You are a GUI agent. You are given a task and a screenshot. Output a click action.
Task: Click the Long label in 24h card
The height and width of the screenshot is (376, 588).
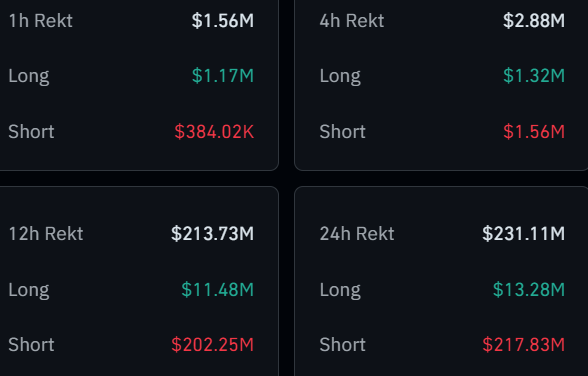(x=340, y=291)
